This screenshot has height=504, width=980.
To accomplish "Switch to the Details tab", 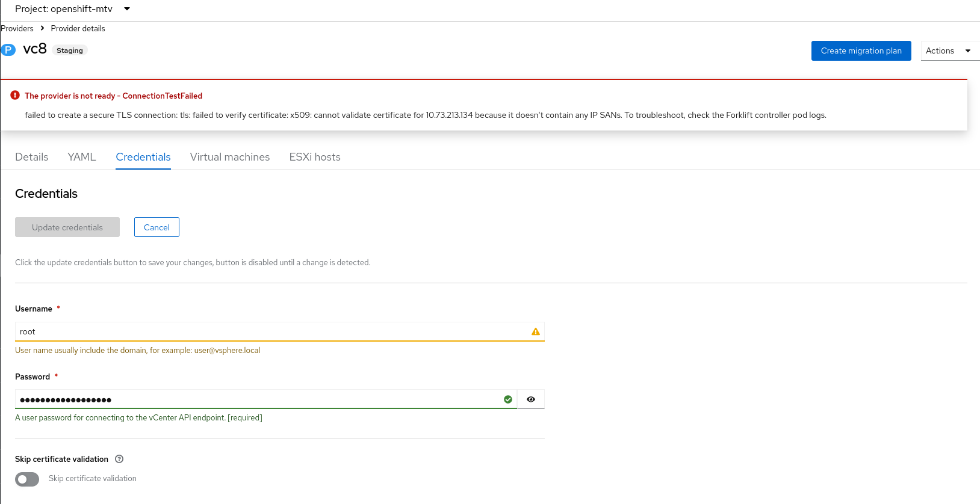I will [32, 157].
